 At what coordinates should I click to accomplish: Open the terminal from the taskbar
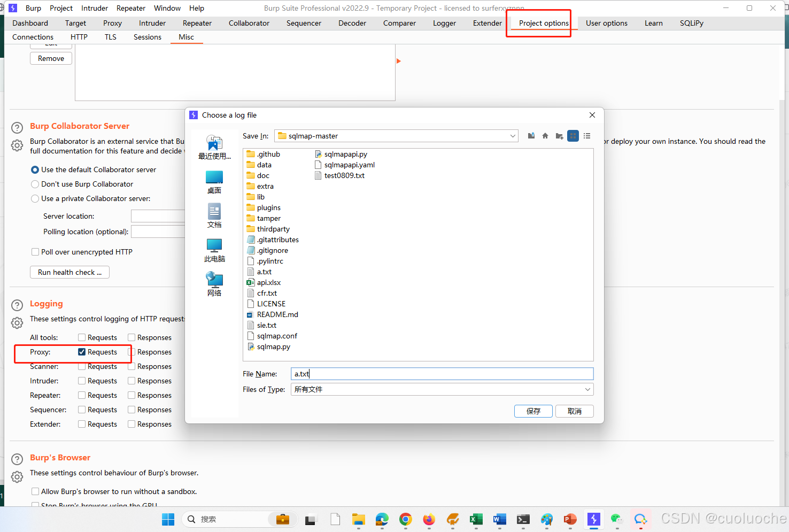pyautogui.click(x=523, y=519)
